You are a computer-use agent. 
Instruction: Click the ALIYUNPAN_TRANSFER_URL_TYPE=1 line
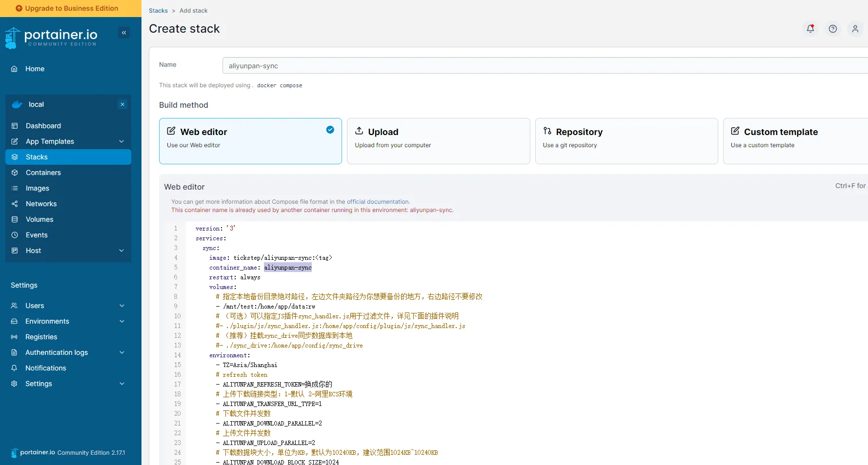[269, 404]
